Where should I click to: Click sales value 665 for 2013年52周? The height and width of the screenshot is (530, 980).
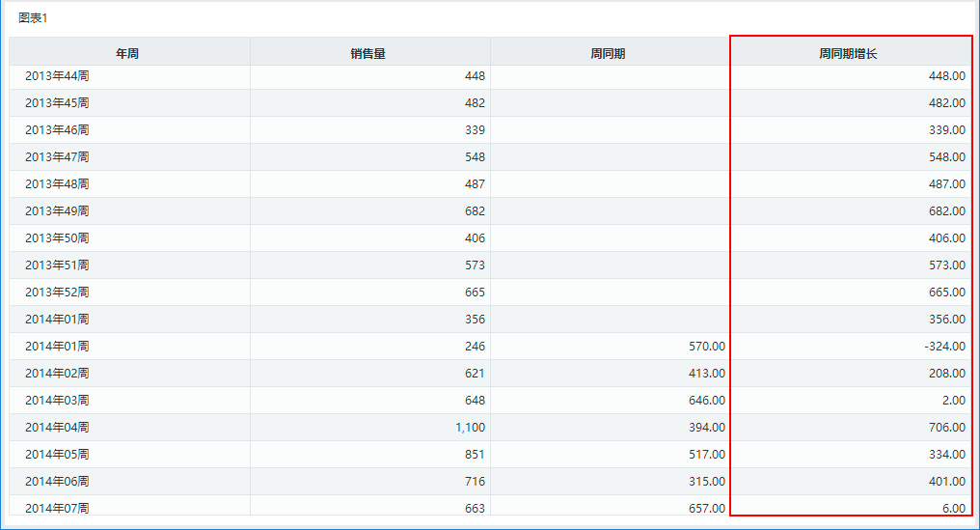[x=475, y=292]
